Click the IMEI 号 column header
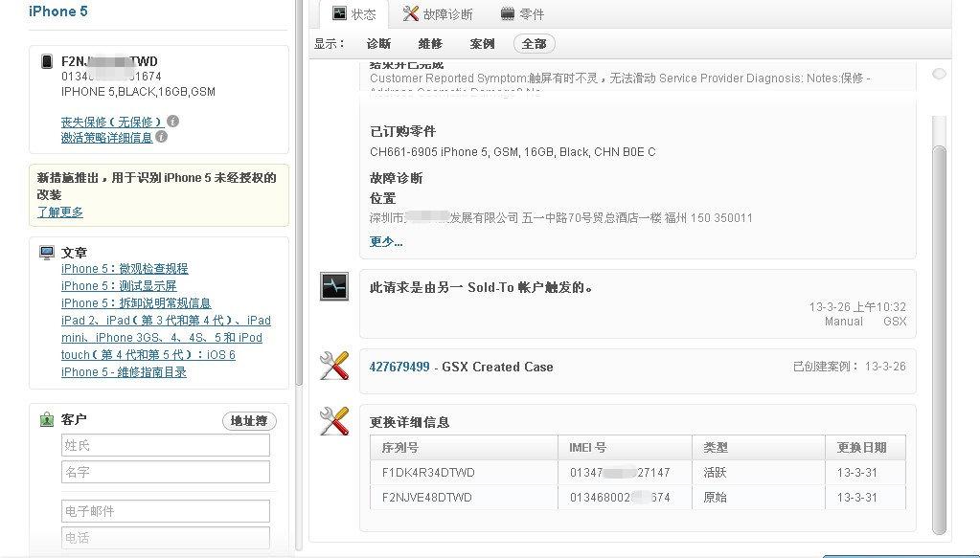Image resolution: width=980 pixels, height=558 pixels. coord(625,448)
